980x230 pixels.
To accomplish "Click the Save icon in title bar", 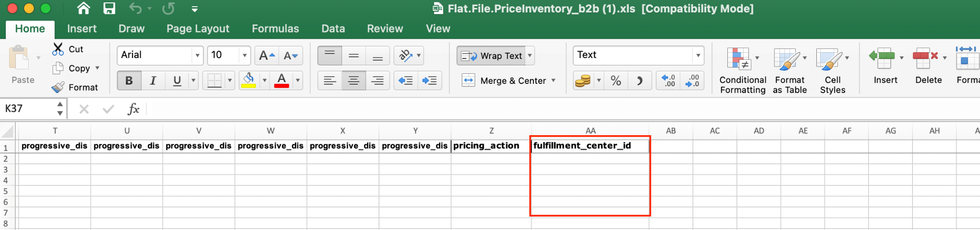I will click(x=109, y=9).
